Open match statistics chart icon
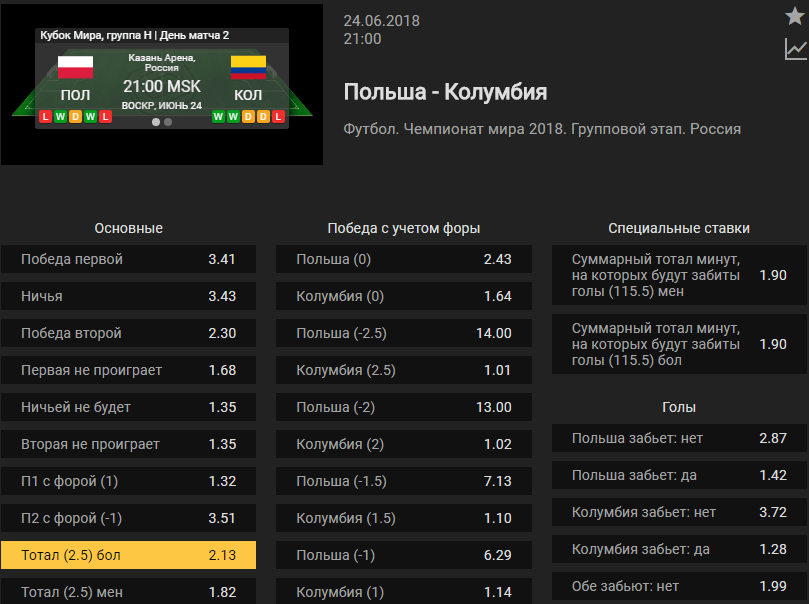The image size is (809, 604). tap(795, 49)
